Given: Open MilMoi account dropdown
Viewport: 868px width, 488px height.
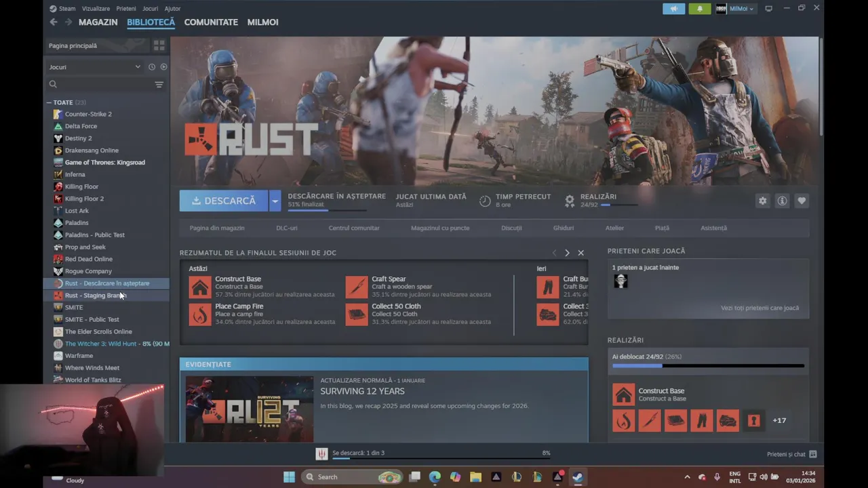Looking at the screenshot, I should (735, 9).
